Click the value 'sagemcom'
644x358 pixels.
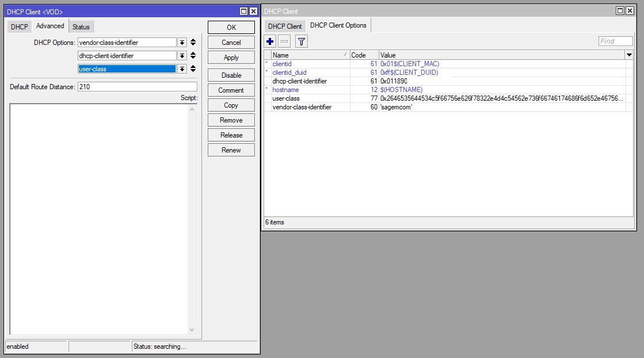[396, 107]
